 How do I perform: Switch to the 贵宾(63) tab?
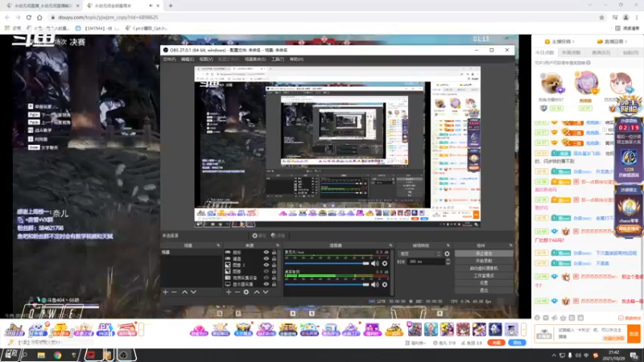point(601,52)
